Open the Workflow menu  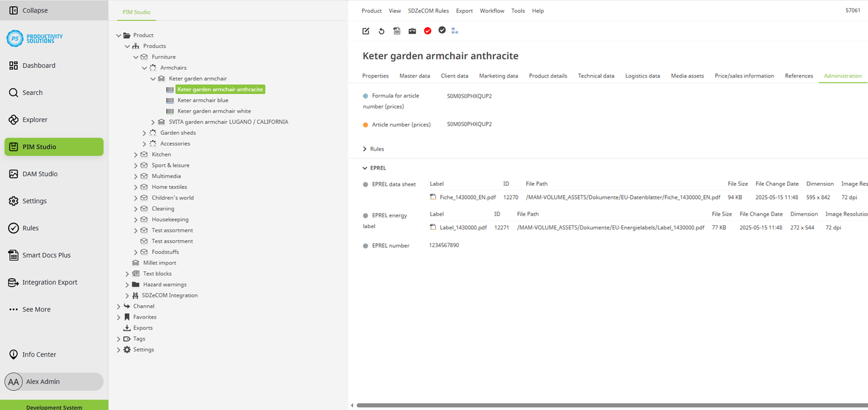click(x=492, y=10)
